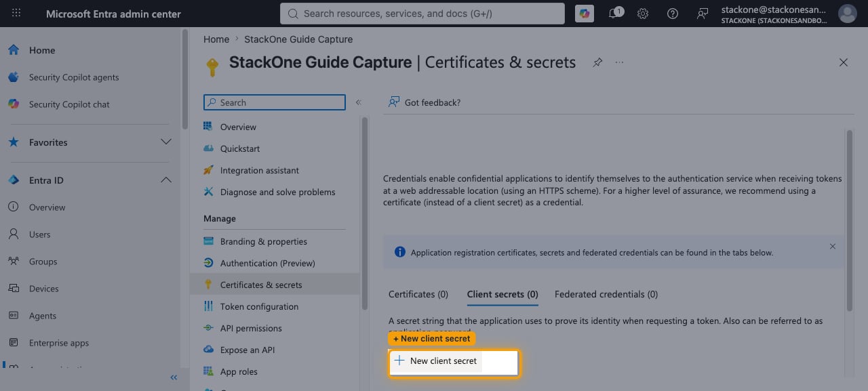
Task: Expand the Favorites section
Action: (165, 142)
